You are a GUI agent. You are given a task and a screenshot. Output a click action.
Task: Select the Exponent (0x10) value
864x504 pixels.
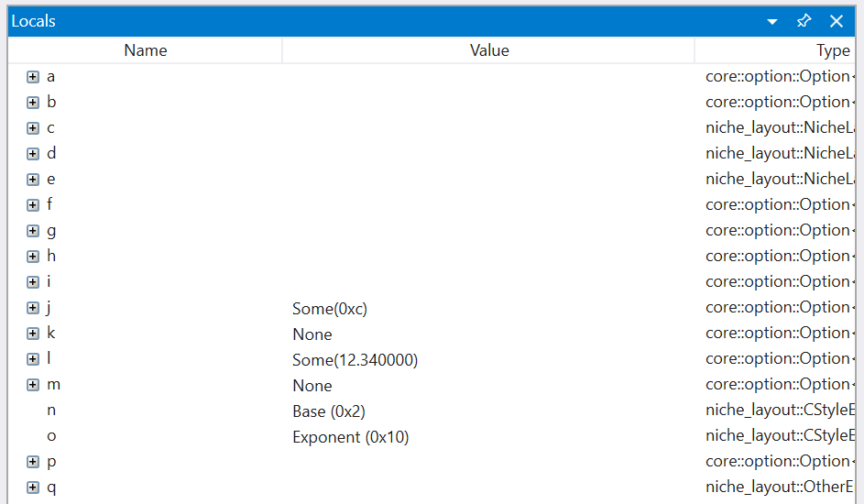[x=350, y=437]
